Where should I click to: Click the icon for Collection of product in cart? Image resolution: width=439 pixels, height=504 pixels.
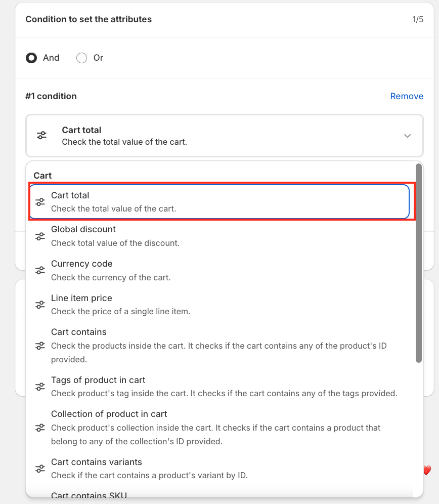(40, 428)
